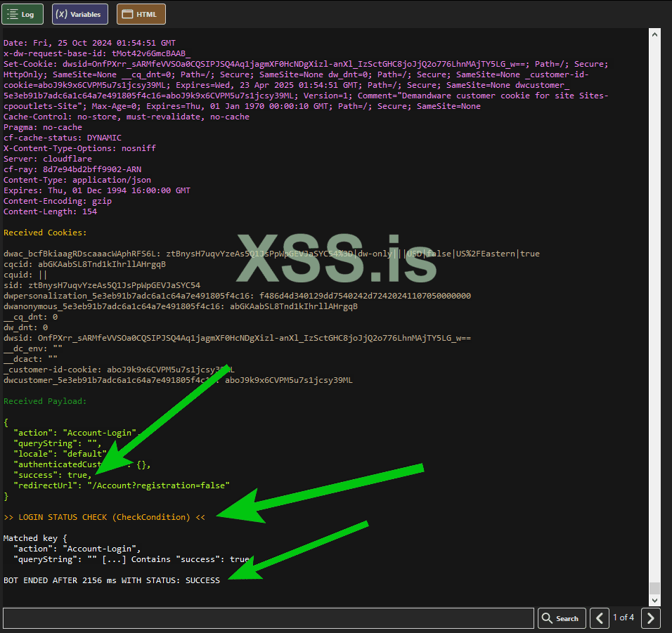
Task: Click the "Received Payload:" heading
Action: point(45,401)
